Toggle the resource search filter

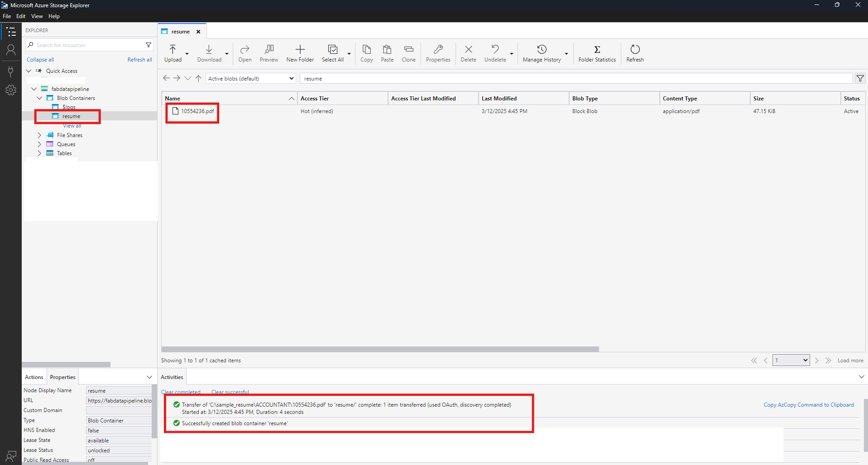(149, 45)
